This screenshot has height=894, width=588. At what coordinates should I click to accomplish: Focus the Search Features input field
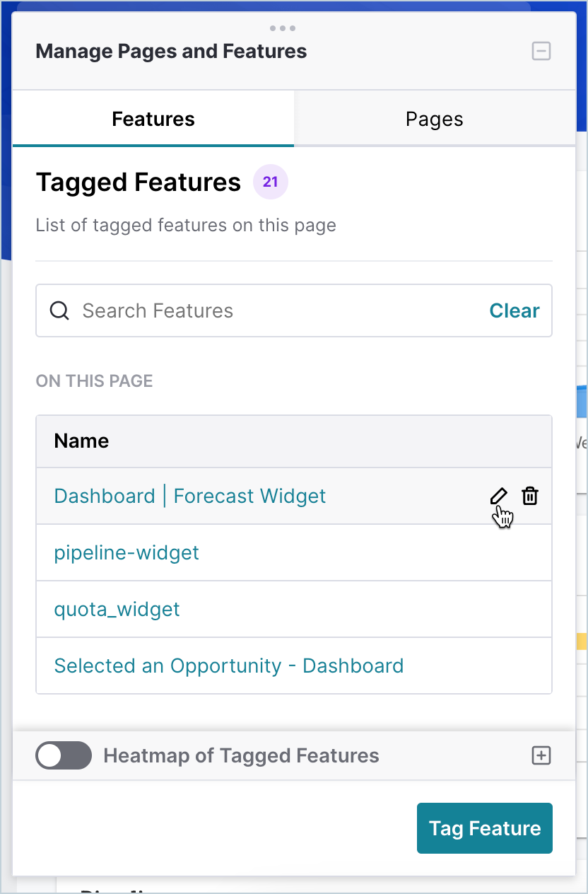(x=276, y=310)
